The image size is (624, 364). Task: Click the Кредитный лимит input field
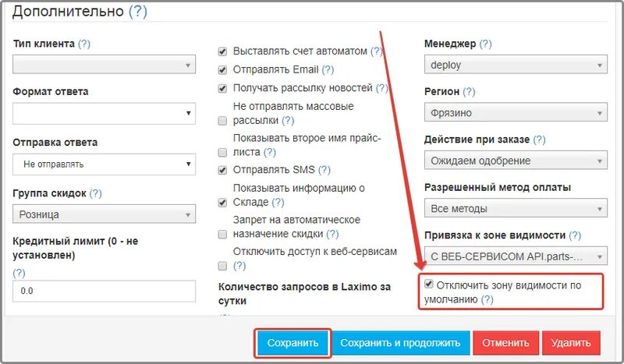104,291
